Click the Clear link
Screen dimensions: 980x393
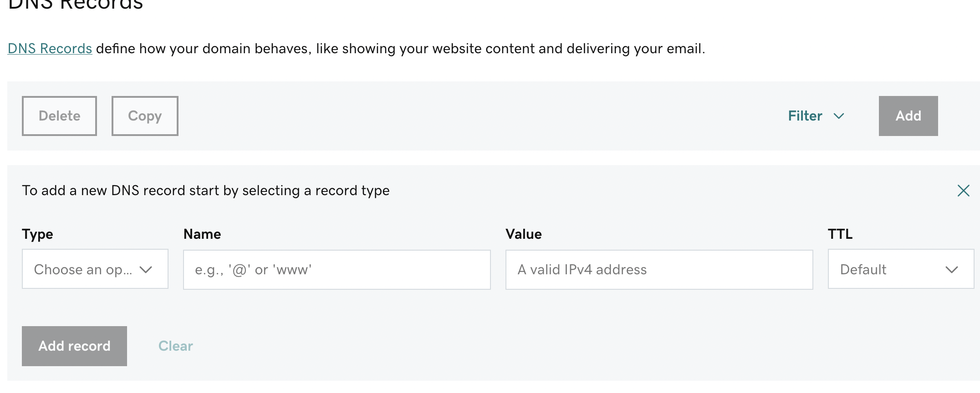[x=176, y=346]
